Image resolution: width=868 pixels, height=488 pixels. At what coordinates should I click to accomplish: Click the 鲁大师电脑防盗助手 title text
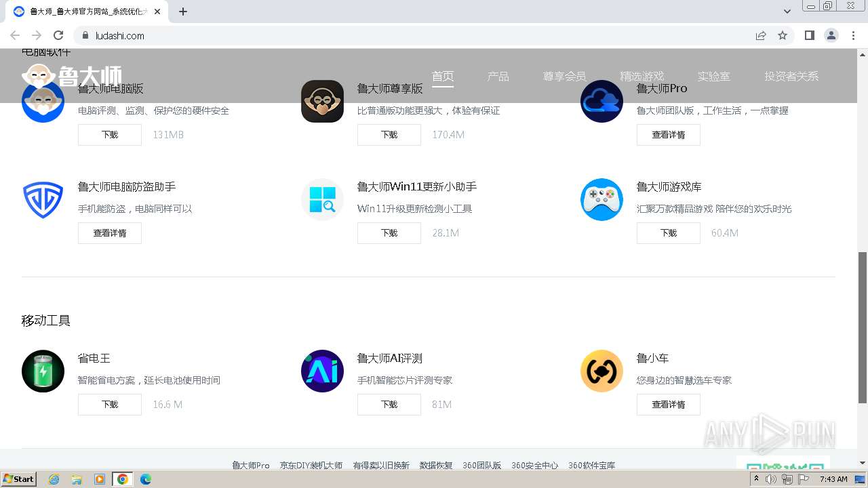pyautogui.click(x=127, y=186)
